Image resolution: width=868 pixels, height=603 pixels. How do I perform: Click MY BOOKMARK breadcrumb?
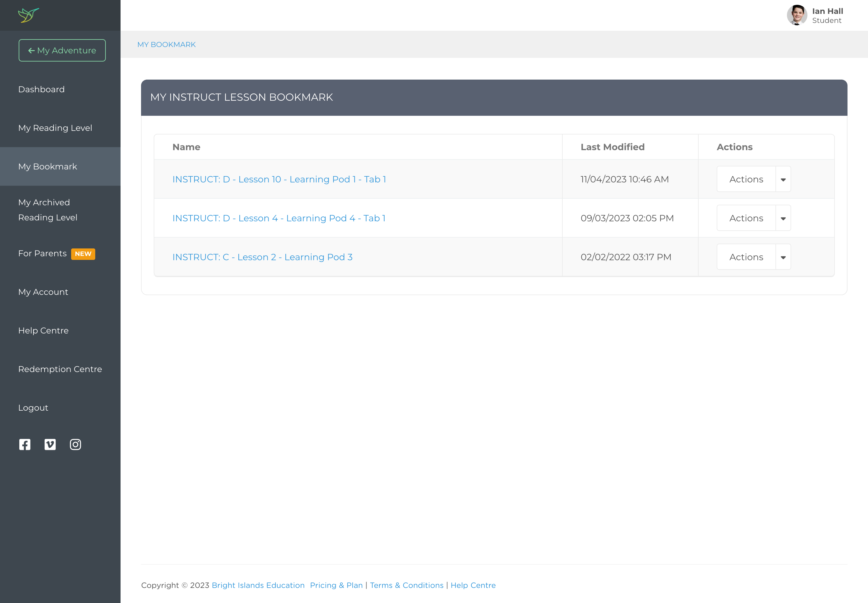[167, 45]
